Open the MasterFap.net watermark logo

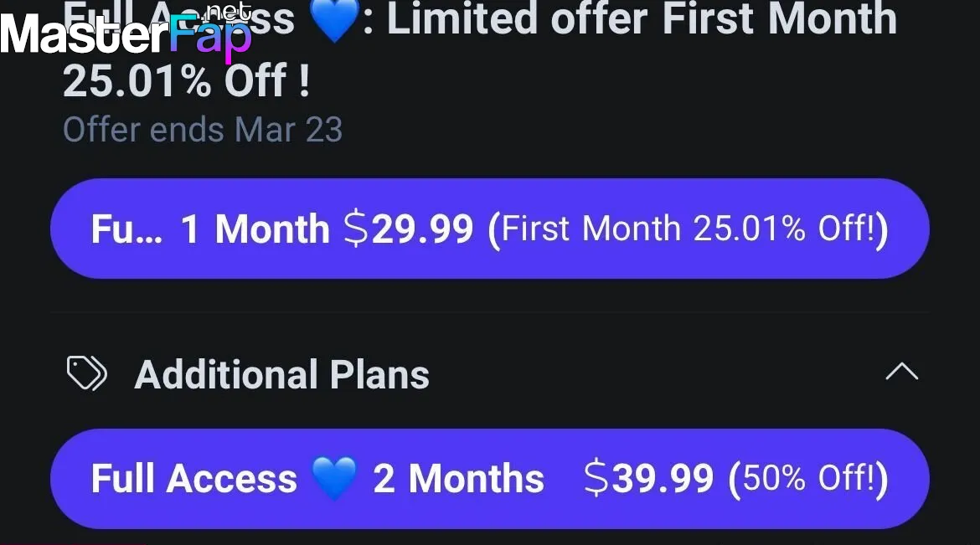tap(126, 31)
